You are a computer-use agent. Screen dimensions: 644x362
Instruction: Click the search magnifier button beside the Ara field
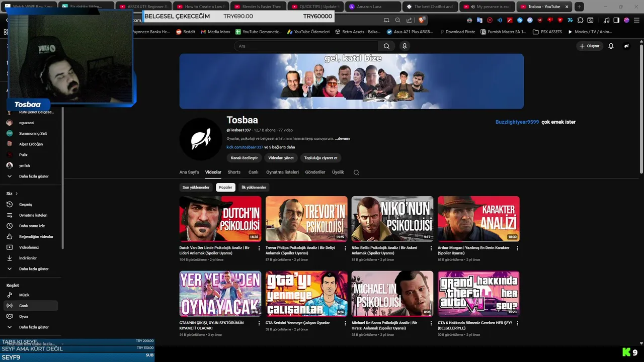(x=386, y=46)
